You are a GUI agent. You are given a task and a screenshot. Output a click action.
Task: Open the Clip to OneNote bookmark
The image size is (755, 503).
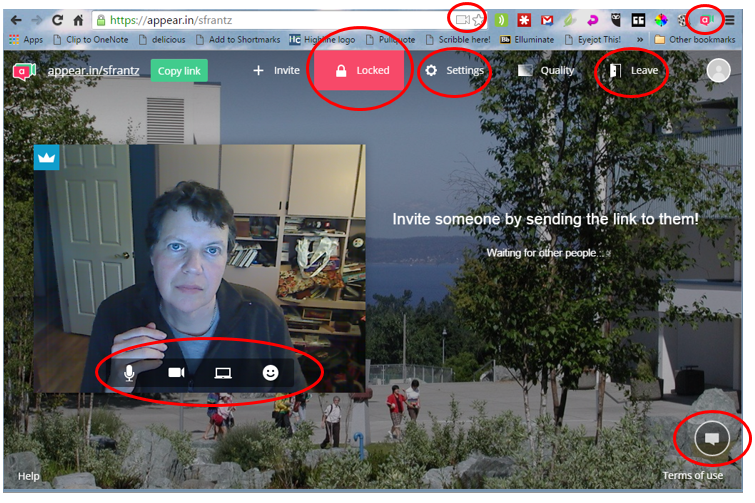[x=91, y=39]
